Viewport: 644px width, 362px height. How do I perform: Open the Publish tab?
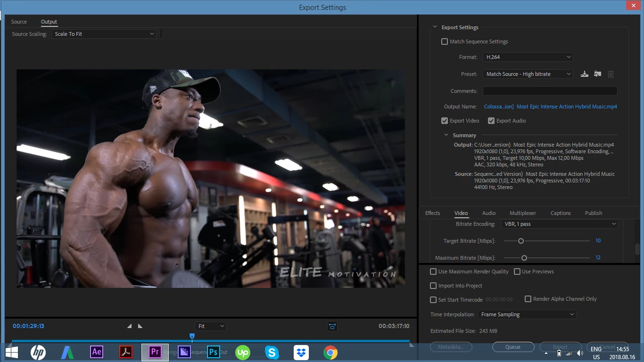(594, 213)
